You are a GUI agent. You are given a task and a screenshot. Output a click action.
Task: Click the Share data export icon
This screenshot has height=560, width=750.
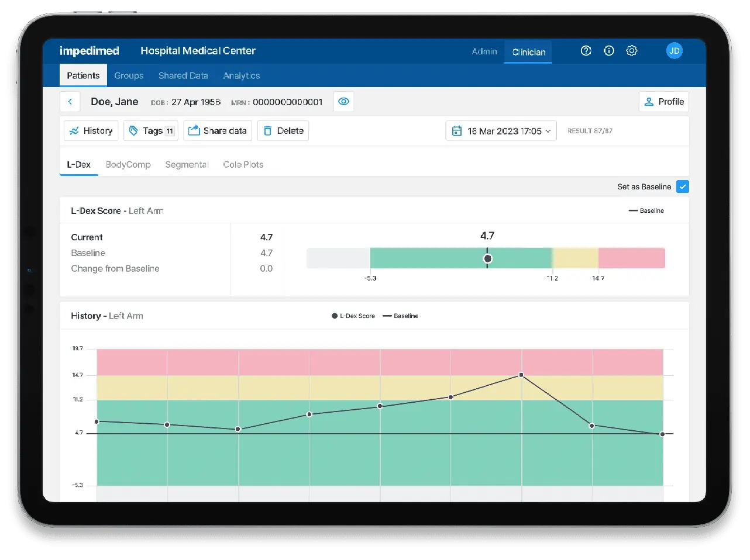194,130
